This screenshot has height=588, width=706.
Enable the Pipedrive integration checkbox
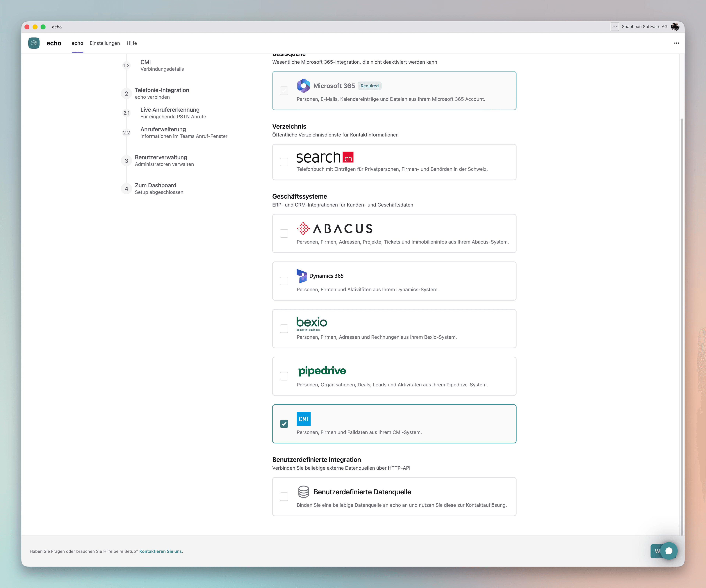click(284, 376)
